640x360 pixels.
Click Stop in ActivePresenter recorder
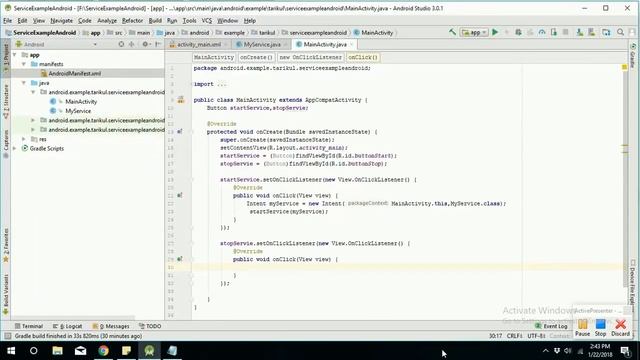[x=600, y=328]
